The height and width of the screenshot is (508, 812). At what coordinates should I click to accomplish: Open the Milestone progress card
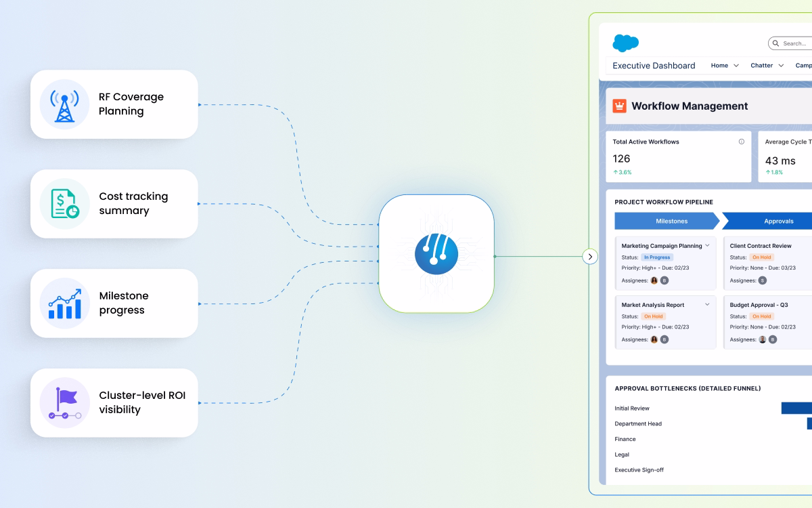pos(114,303)
